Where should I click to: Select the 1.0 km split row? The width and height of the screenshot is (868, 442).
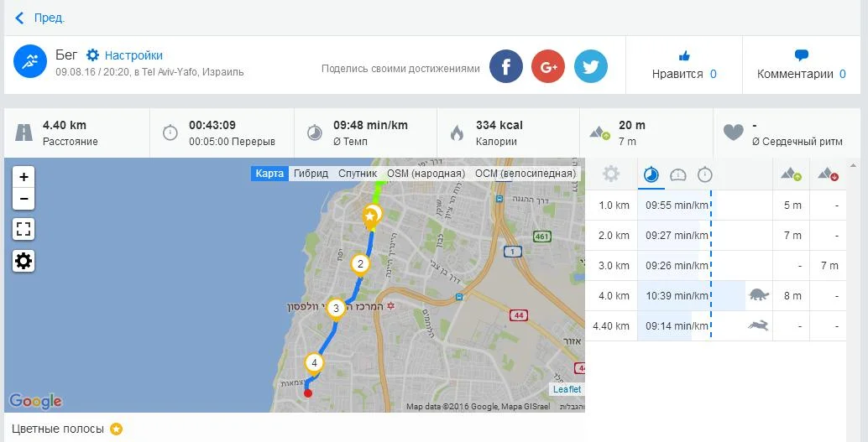coord(715,205)
